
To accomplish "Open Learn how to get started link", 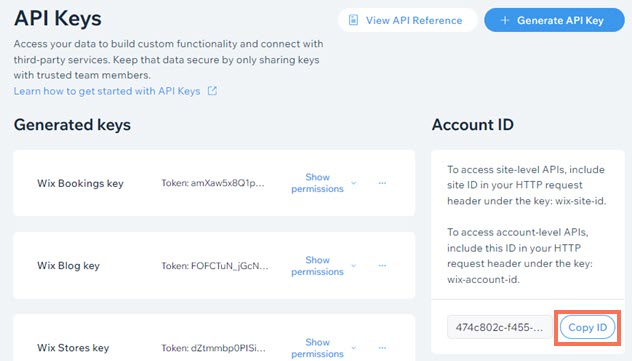I will (107, 91).
